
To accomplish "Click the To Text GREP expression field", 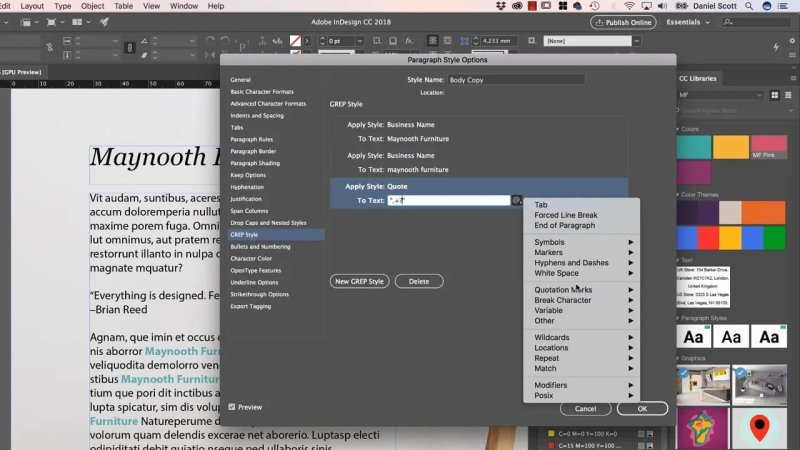I will point(448,201).
